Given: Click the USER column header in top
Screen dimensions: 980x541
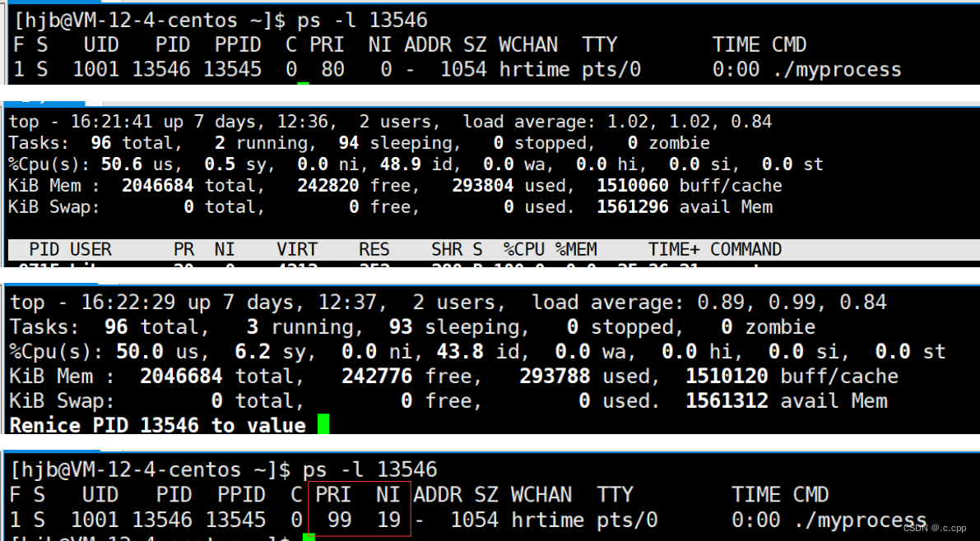Looking at the screenshot, I should [91, 249].
